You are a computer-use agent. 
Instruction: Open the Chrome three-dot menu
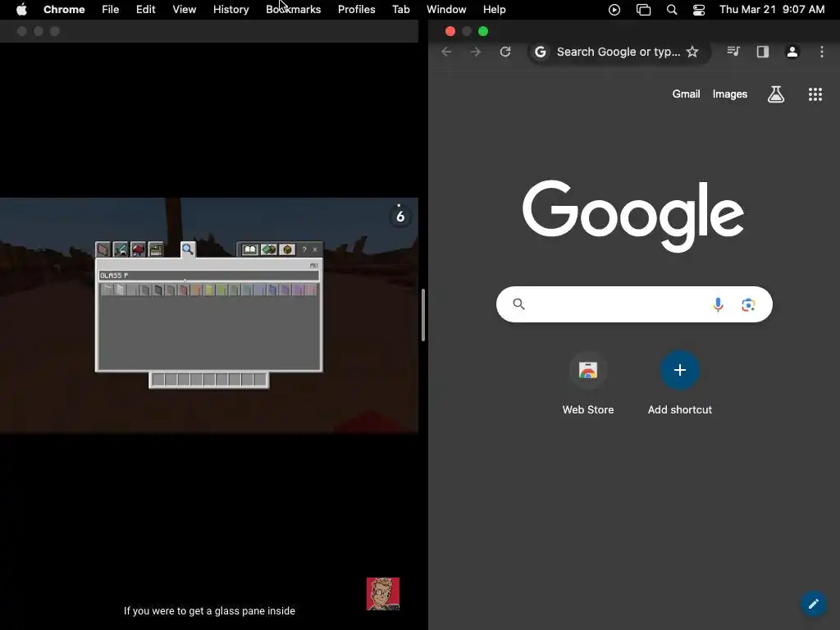(x=822, y=52)
